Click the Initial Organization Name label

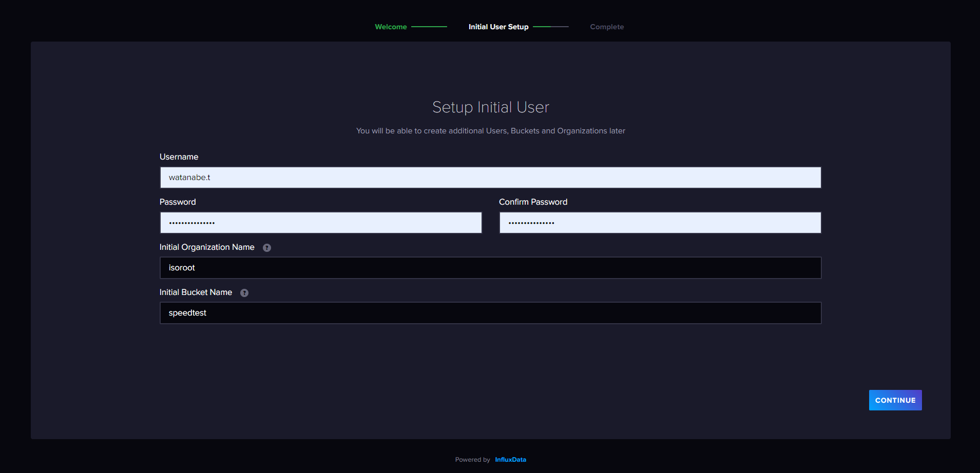pos(206,247)
